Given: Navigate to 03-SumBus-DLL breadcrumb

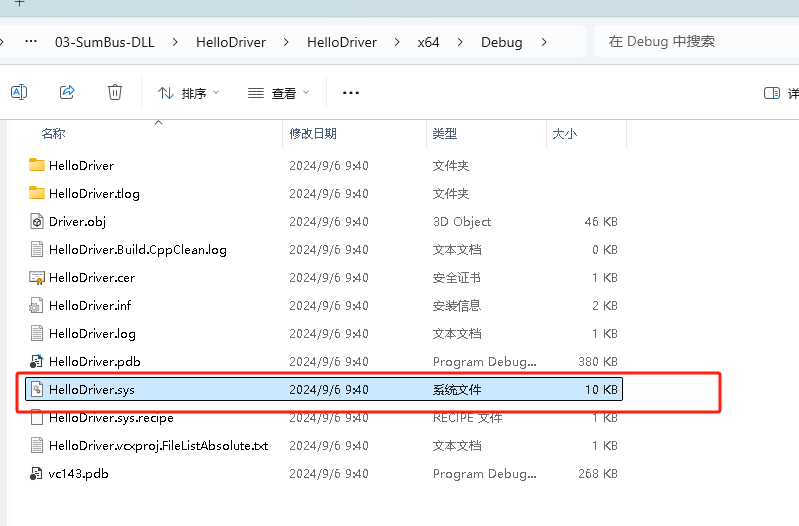Looking at the screenshot, I should pyautogui.click(x=104, y=42).
